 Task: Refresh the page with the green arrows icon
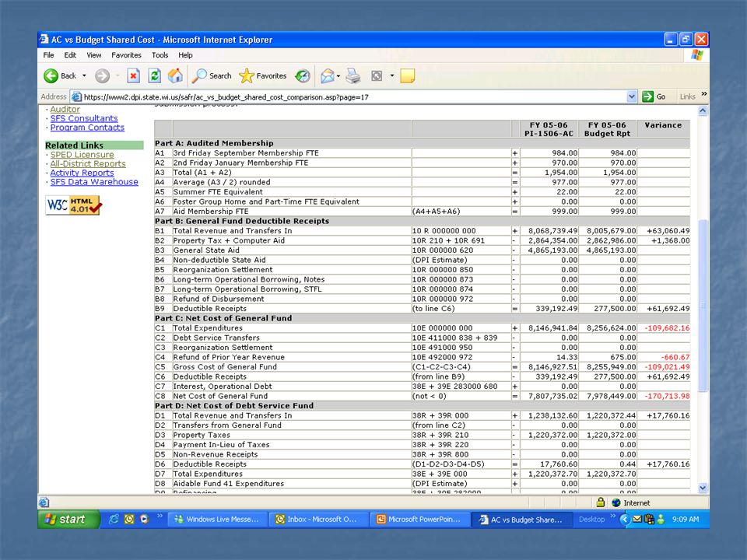point(154,75)
